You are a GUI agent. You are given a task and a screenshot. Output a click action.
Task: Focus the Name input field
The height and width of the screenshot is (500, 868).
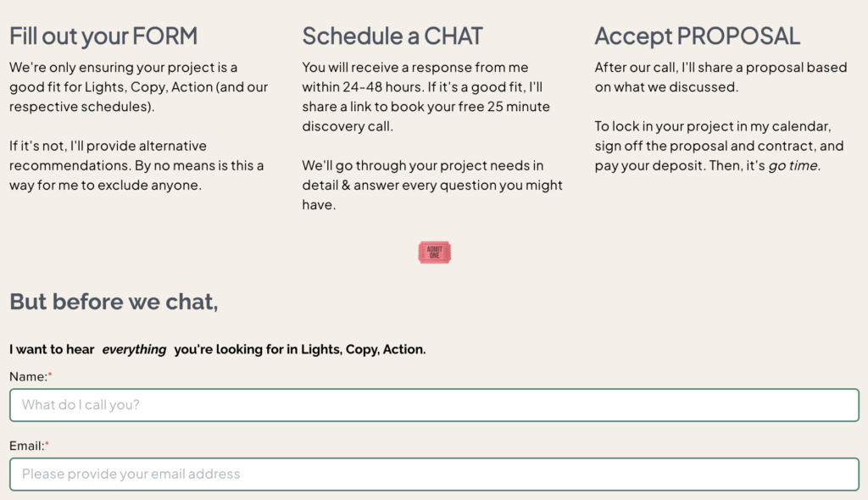(435, 405)
